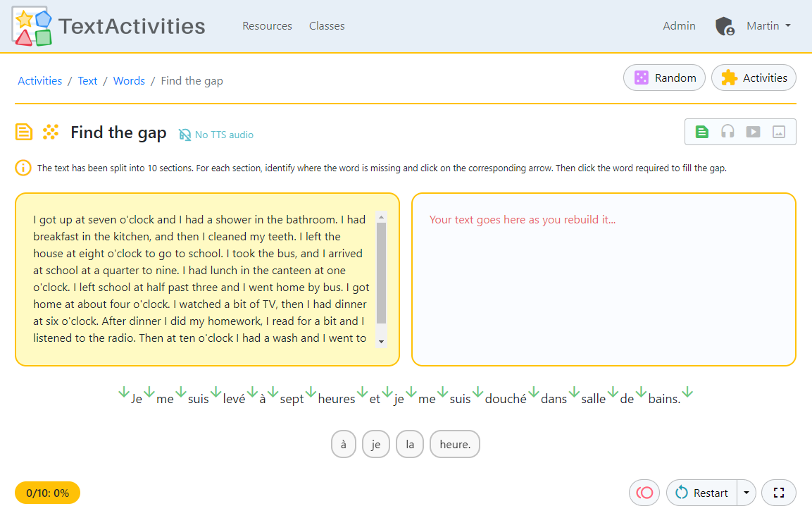Image resolution: width=812 pixels, height=518 pixels.
Task: Click the TextActivities logo icon
Action: (32, 26)
